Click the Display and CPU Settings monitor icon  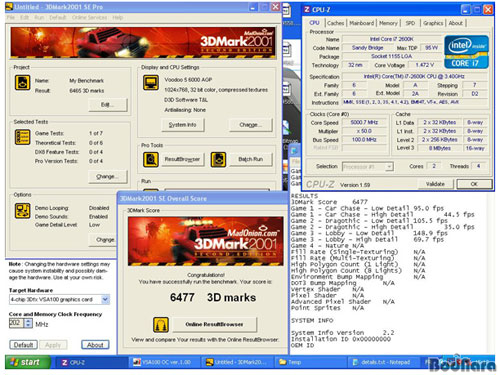[151, 82]
